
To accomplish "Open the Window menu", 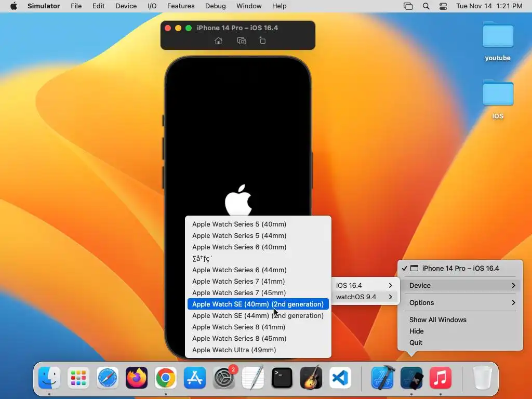I will tap(249, 6).
